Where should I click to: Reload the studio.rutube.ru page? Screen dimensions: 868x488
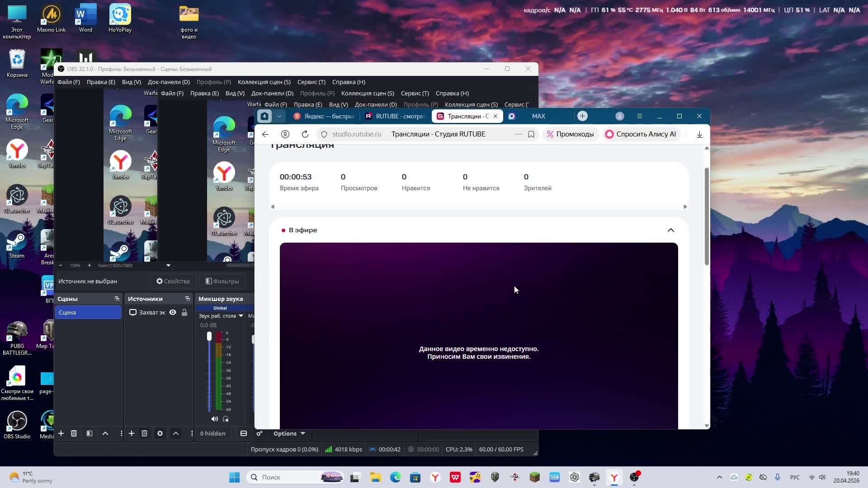(x=305, y=134)
